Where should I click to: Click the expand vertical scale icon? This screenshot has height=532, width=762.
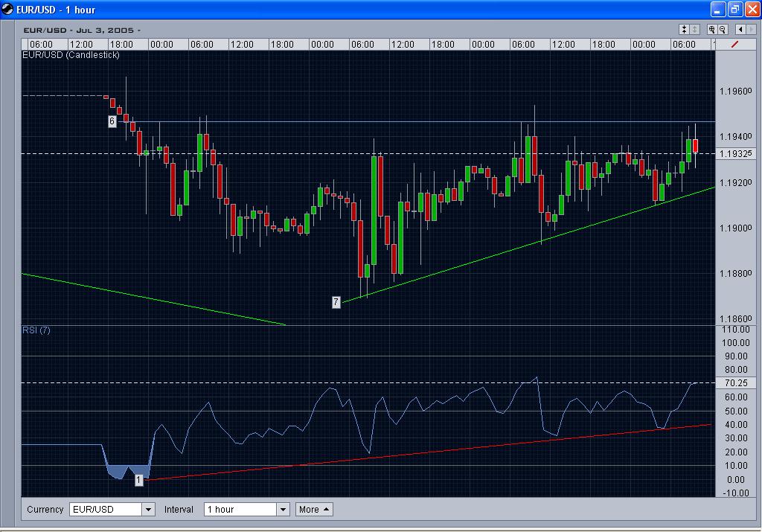[x=694, y=29]
